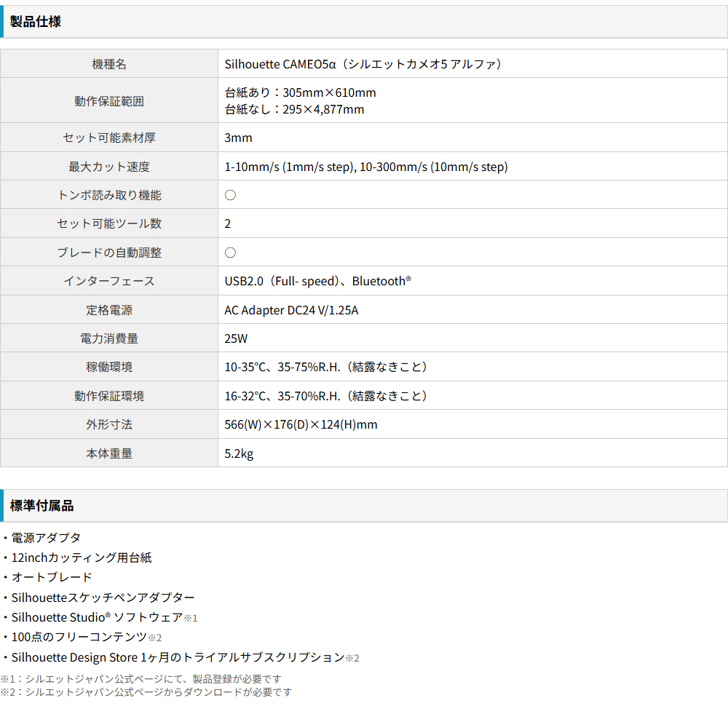Click the 稼働環境 label cell
Viewport: 728px width, 722px height.
(x=109, y=367)
